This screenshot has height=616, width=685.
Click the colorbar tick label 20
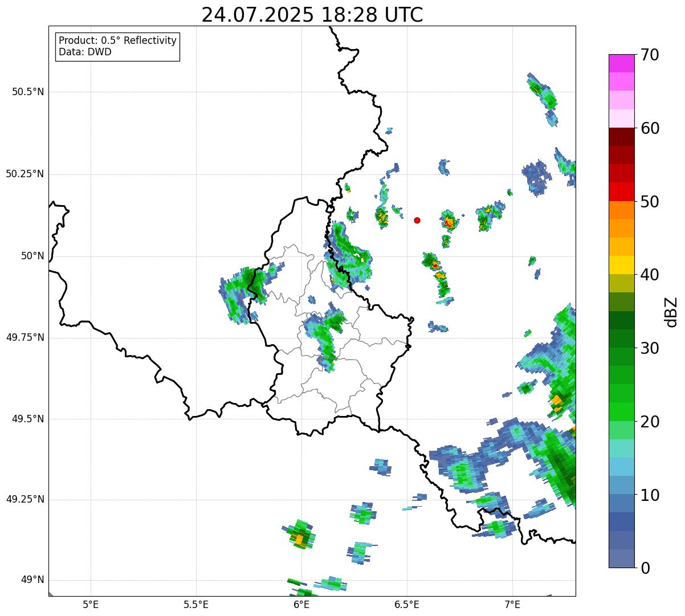coord(649,422)
